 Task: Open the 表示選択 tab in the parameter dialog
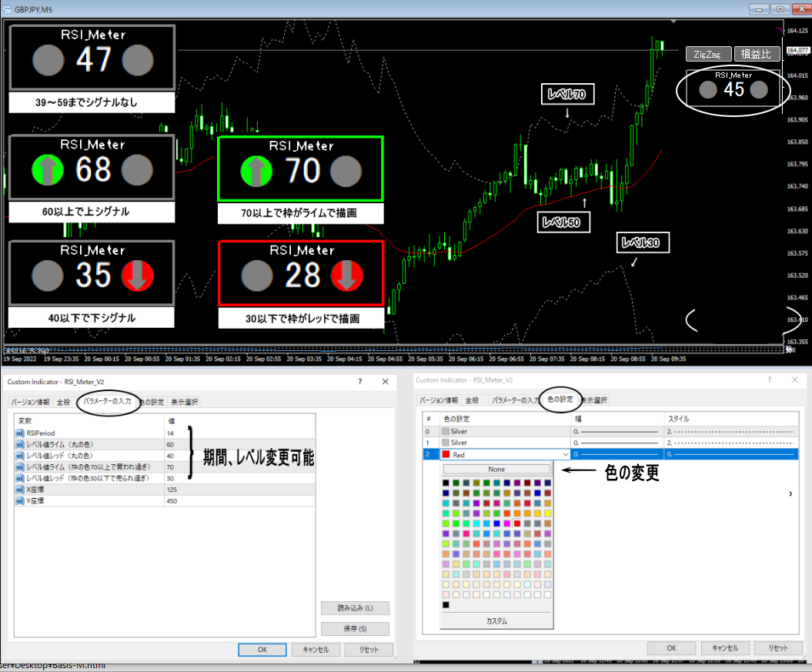(x=183, y=402)
